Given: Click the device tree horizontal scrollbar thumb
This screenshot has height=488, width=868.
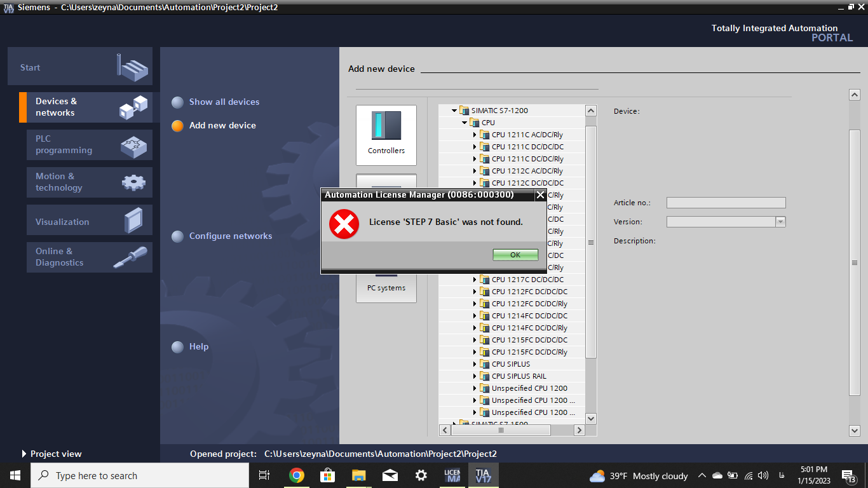Looking at the screenshot, I should pyautogui.click(x=501, y=430).
